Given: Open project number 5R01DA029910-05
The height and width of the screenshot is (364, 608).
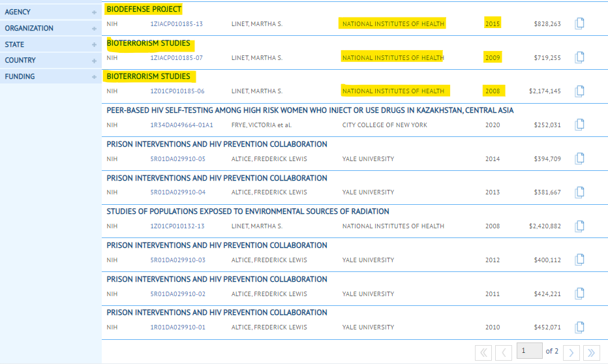Looking at the screenshot, I should click(x=177, y=159).
